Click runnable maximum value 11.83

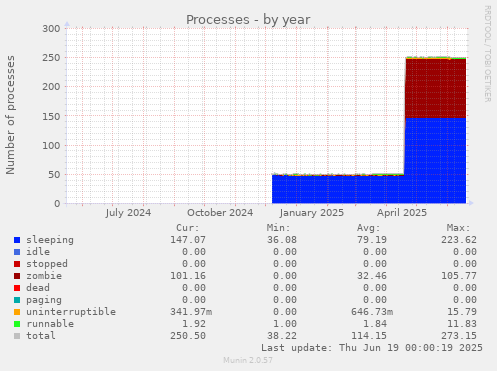click(462, 324)
